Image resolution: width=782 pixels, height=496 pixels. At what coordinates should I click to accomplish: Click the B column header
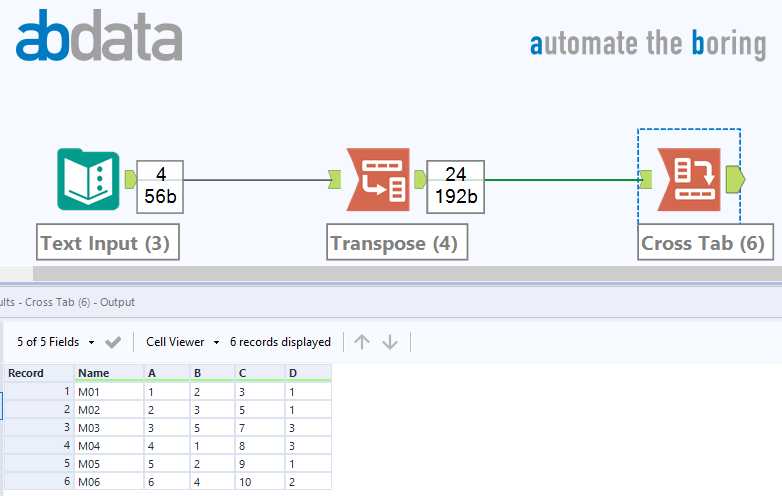(212, 373)
